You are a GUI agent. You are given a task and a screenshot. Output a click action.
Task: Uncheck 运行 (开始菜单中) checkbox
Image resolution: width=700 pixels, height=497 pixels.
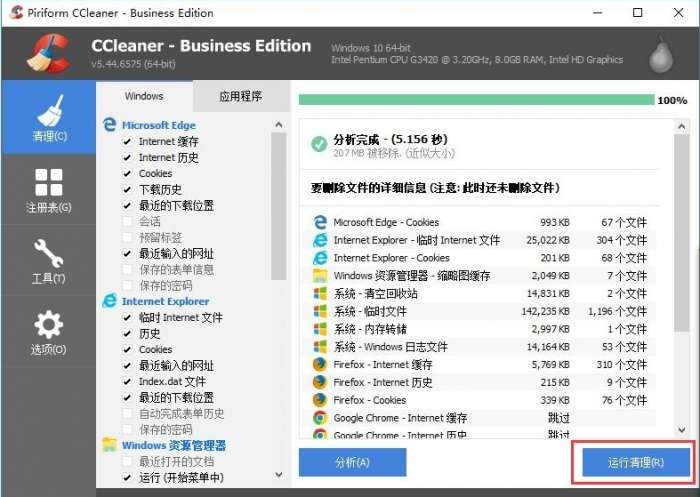pyautogui.click(x=127, y=477)
